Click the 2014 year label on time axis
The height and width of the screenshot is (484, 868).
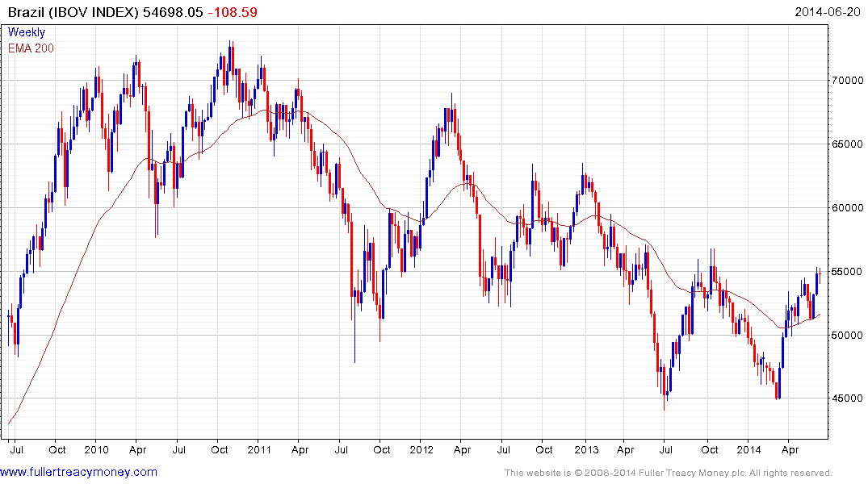(x=748, y=449)
